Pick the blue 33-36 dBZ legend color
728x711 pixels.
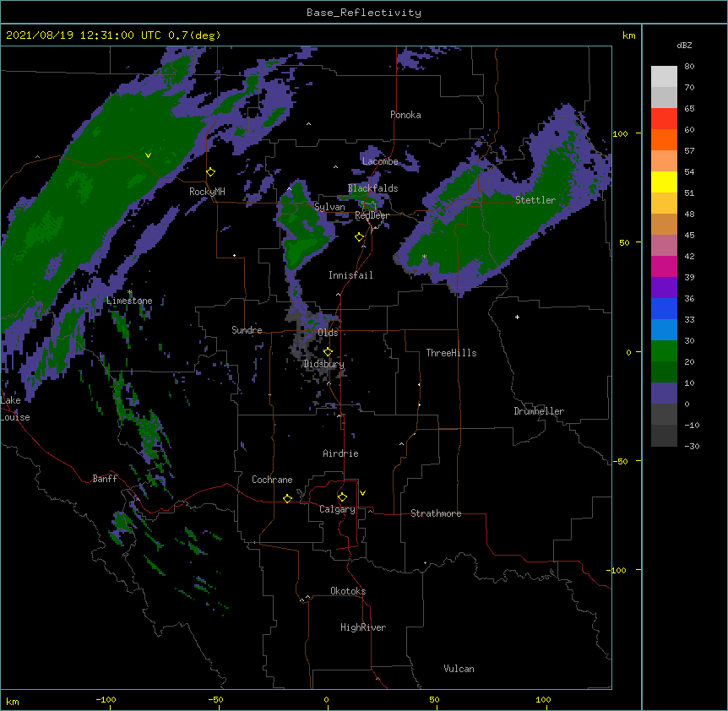point(664,308)
